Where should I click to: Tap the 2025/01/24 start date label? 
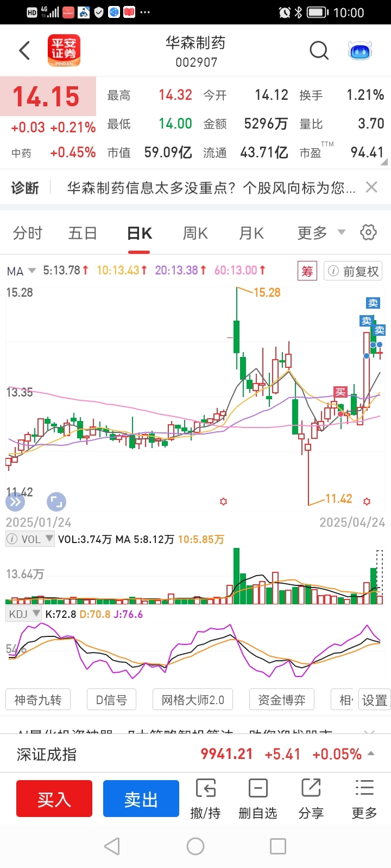click(x=39, y=522)
